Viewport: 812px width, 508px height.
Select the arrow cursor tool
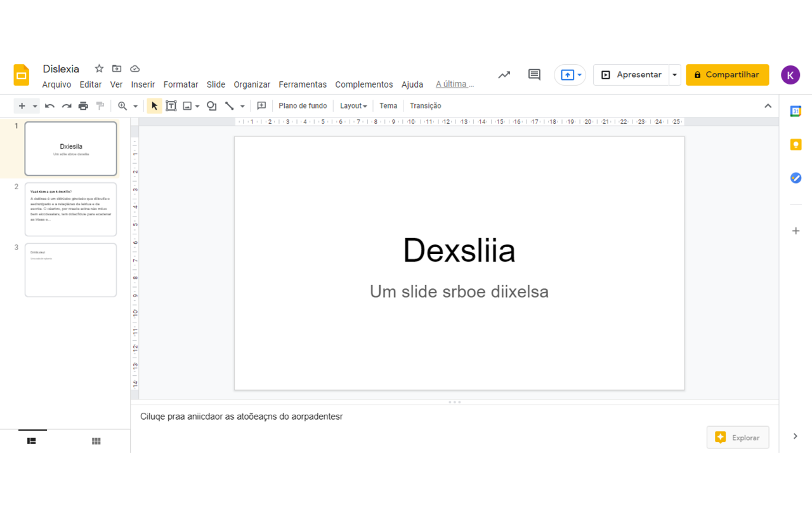154,106
